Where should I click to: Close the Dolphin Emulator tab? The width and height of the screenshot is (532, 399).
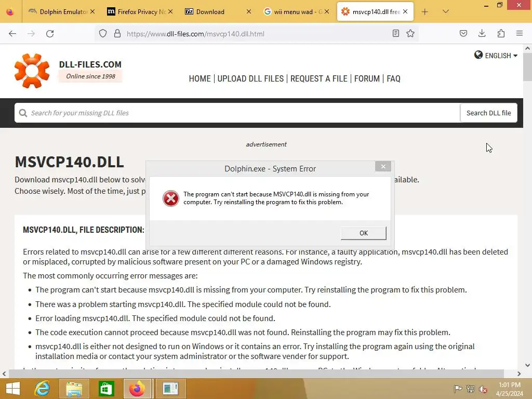(92, 11)
